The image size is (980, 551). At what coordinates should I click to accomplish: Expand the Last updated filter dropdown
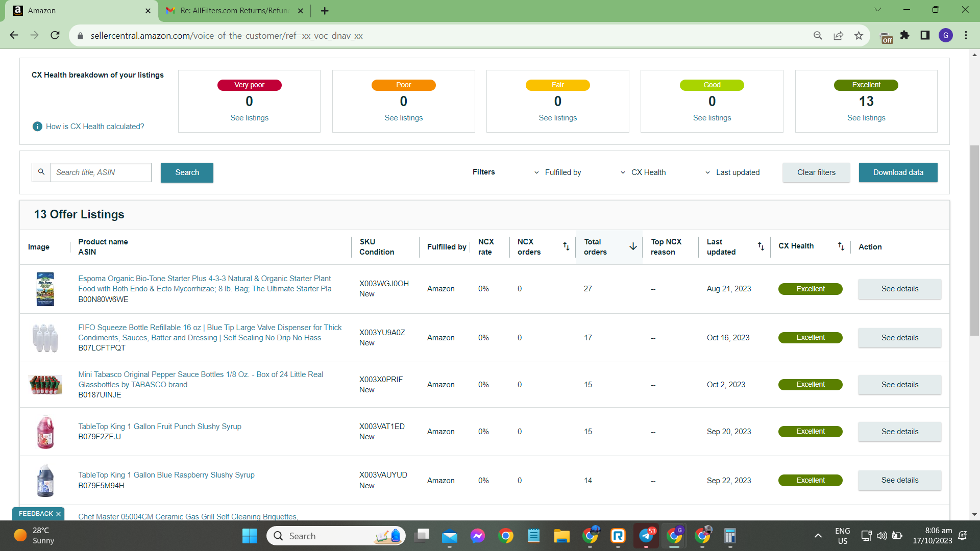pyautogui.click(x=732, y=172)
